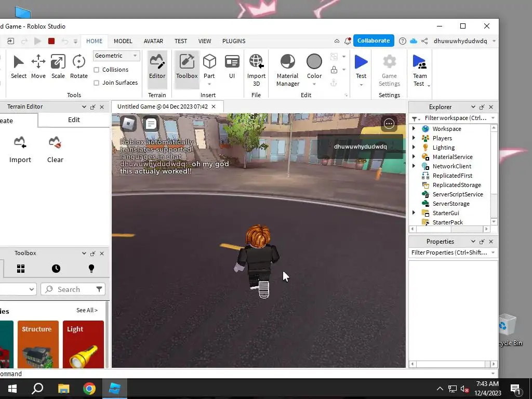Switch to the PLUGINS ribbon tab
The width and height of the screenshot is (532, 399).
click(234, 41)
